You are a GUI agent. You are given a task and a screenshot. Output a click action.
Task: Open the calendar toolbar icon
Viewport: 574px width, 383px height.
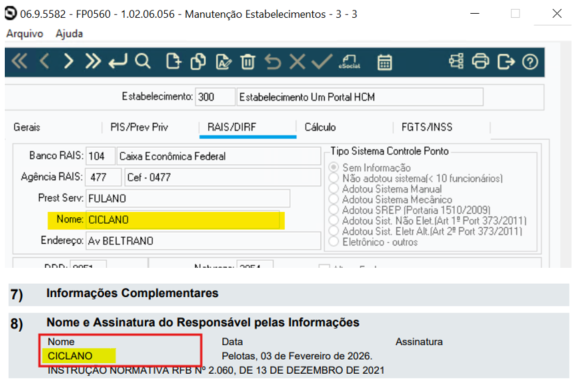pos(384,62)
